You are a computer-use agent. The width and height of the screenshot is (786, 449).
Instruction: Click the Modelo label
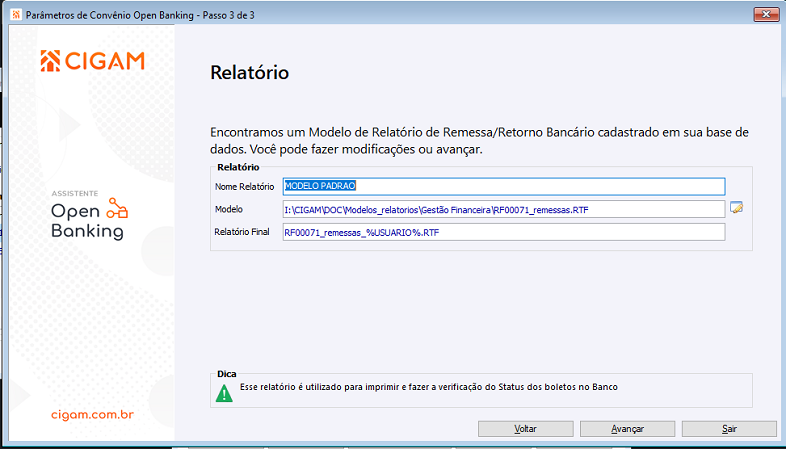(229, 209)
